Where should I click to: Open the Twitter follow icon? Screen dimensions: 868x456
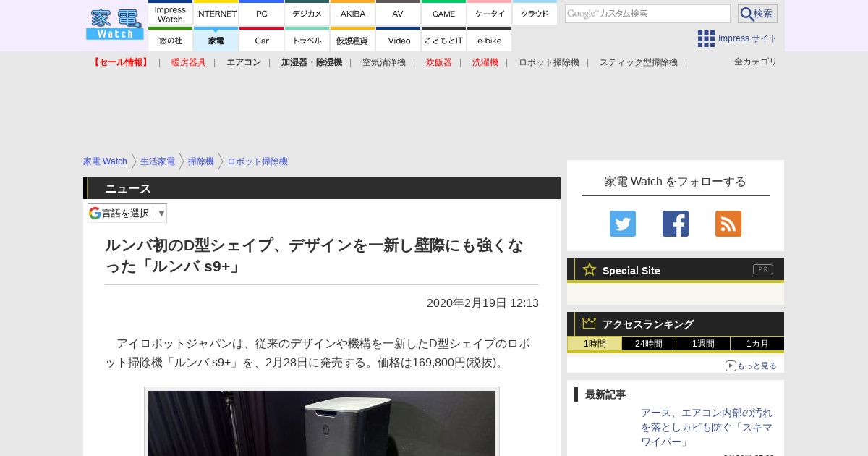[x=623, y=224]
